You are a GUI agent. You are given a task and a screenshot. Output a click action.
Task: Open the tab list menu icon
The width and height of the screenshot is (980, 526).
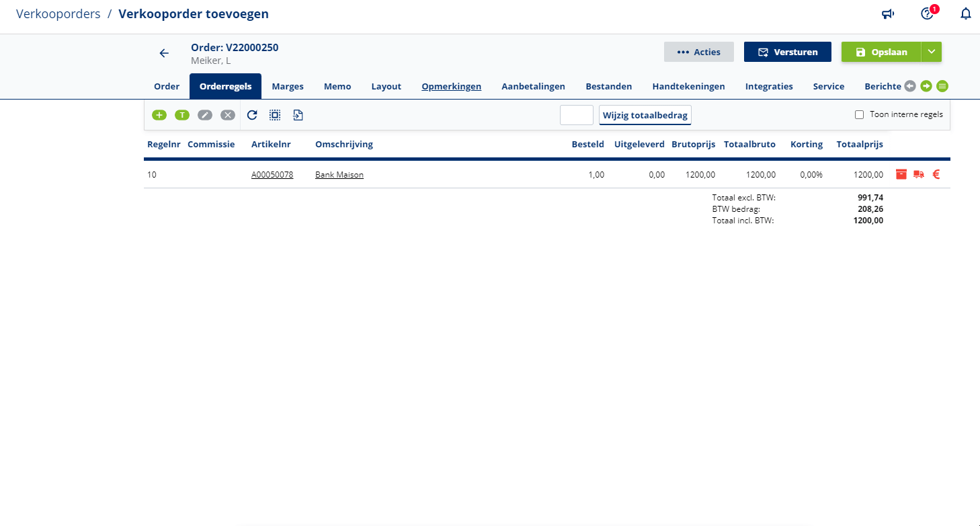click(x=942, y=86)
